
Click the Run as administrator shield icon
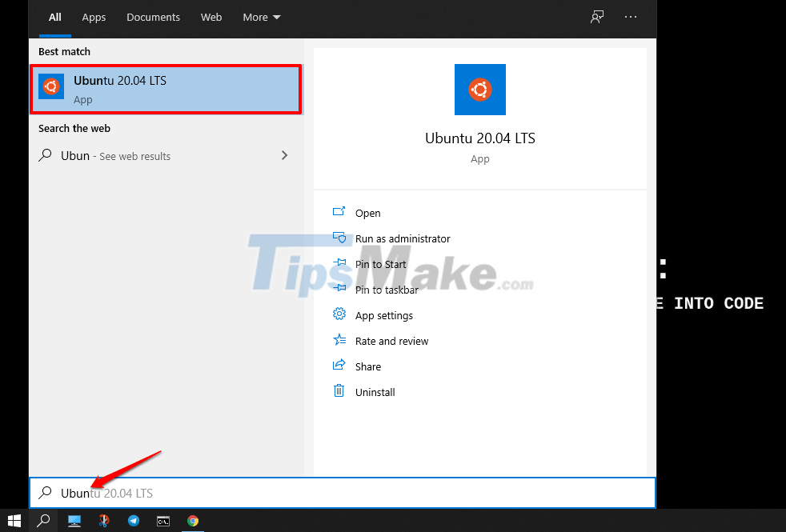339,238
